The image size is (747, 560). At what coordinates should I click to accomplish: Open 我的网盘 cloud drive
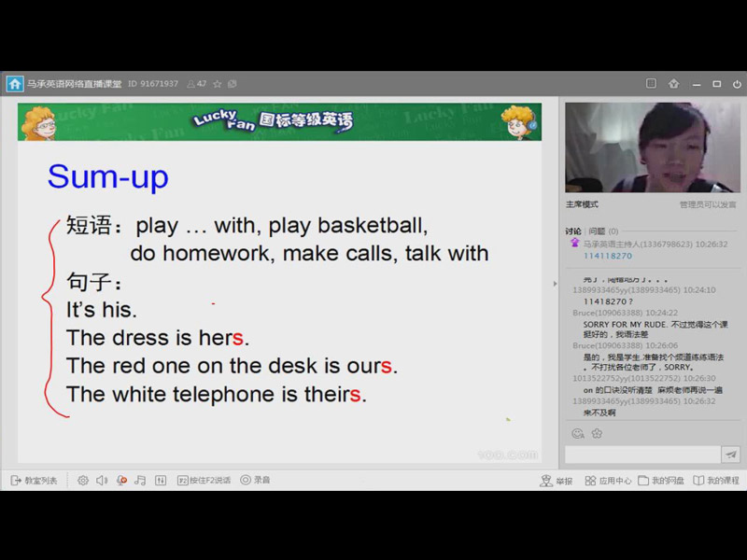pos(661,481)
